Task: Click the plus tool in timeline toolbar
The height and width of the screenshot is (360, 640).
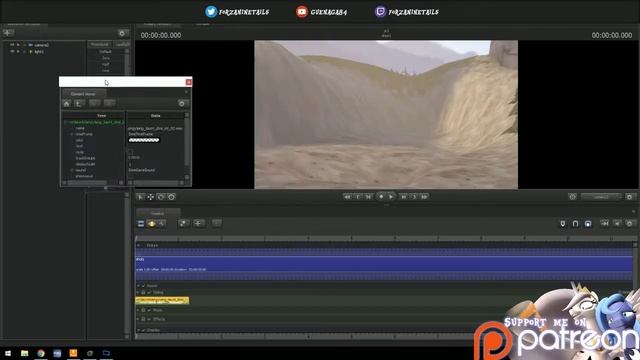Action: (199, 223)
